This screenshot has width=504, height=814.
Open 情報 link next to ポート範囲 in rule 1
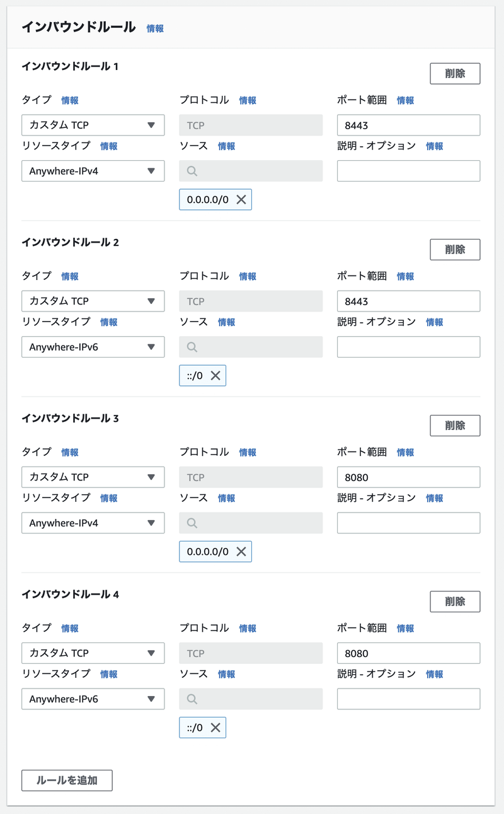click(x=405, y=100)
